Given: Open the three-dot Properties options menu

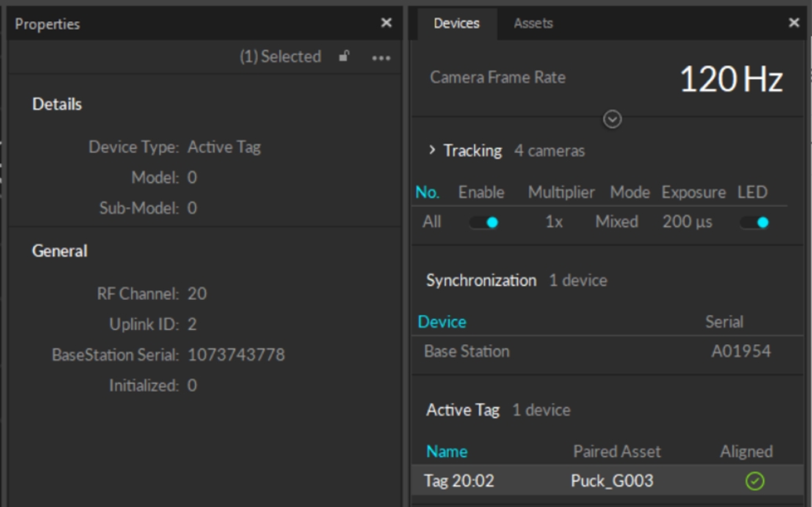Looking at the screenshot, I should click(381, 57).
